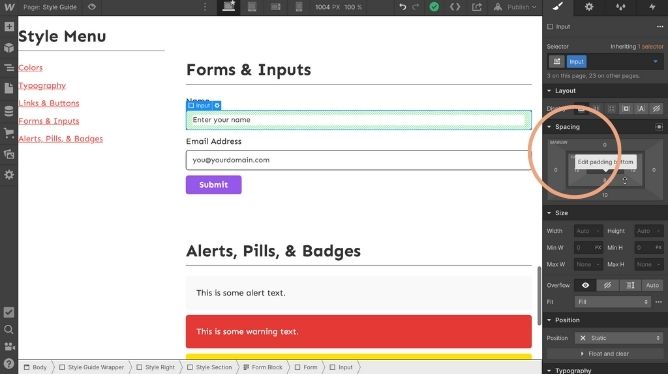Open the Position dropdown showing Static

pyautogui.click(x=619, y=338)
